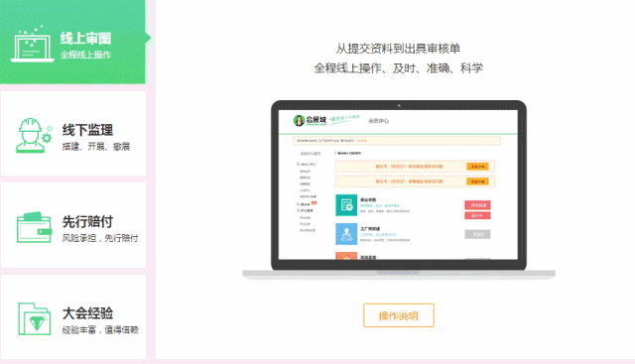Screen dimensions: 635x364
Task: Click the blue worker icon in preview
Action: 346,234
